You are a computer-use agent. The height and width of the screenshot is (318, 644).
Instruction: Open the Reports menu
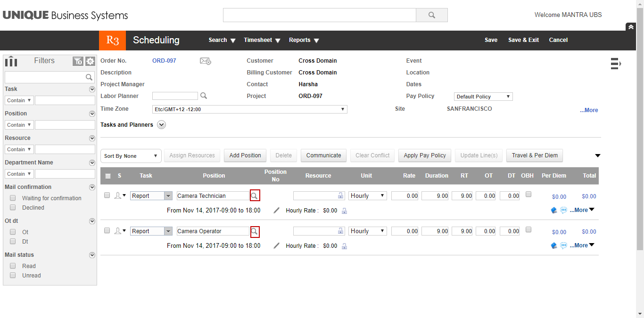click(x=304, y=40)
